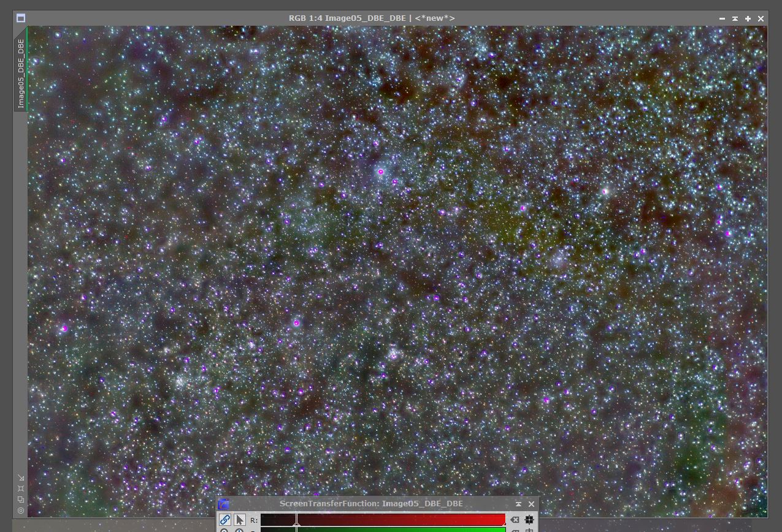Click the overlapping squares icon in image sidebar
The image size is (782, 532).
tap(21, 500)
